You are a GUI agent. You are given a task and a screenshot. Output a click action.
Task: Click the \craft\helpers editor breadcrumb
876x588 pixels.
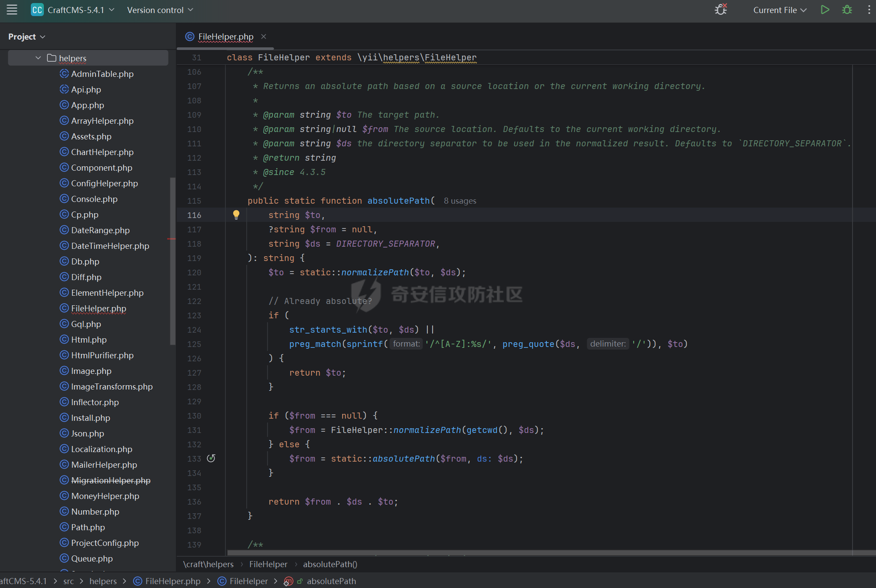coord(208,564)
